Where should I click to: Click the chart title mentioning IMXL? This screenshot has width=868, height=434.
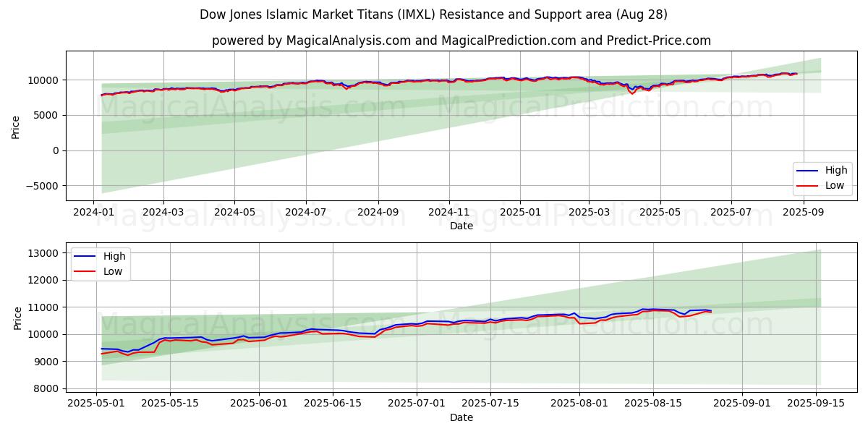[433, 14]
